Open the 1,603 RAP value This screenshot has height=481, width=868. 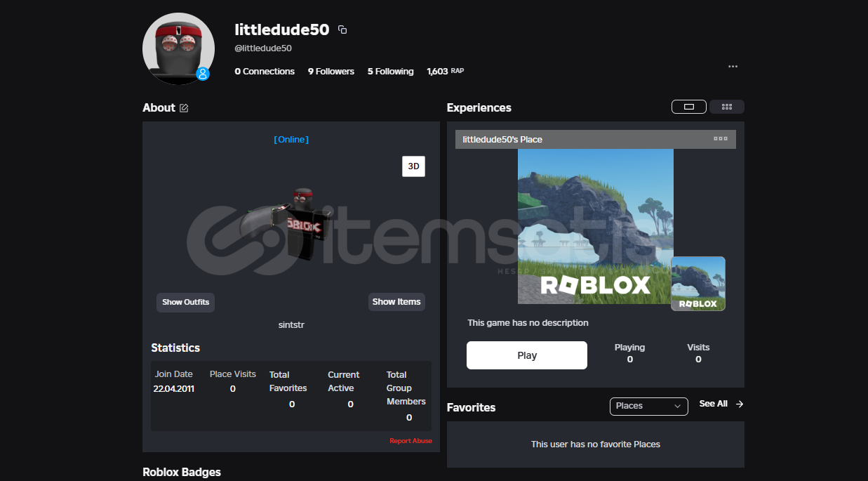[x=445, y=71]
